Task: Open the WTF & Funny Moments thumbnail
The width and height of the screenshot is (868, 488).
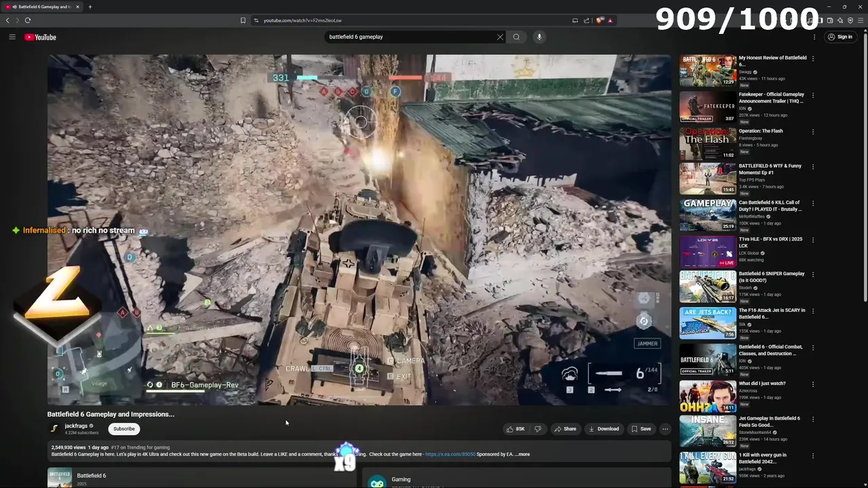Action: [x=707, y=178]
